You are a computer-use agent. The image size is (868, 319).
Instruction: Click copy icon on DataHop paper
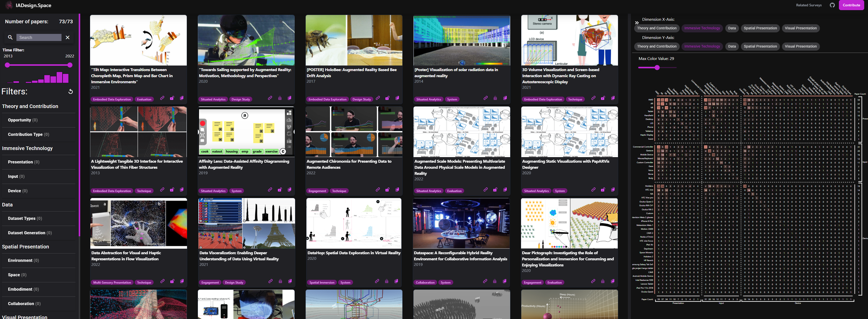[x=396, y=281]
